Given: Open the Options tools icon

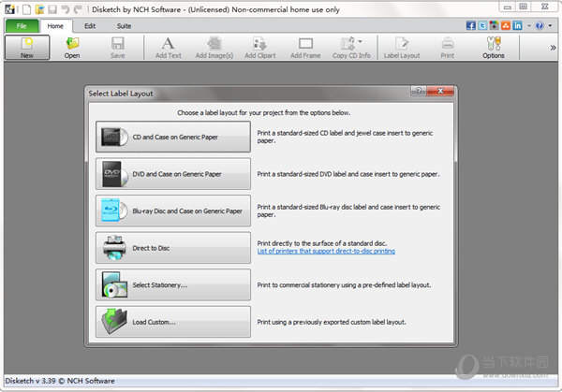Looking at the screenshot, I should click(494, 48).
